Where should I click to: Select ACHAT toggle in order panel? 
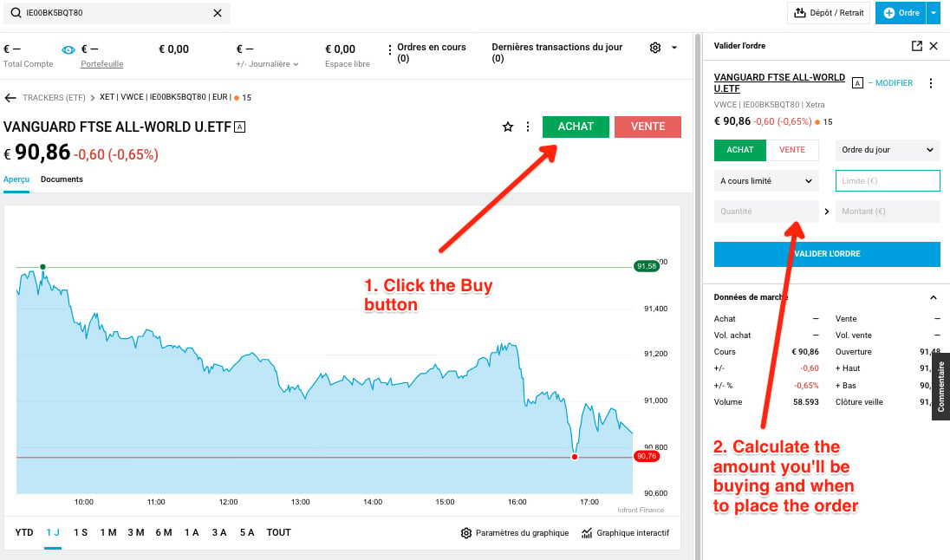coord(740,150)
